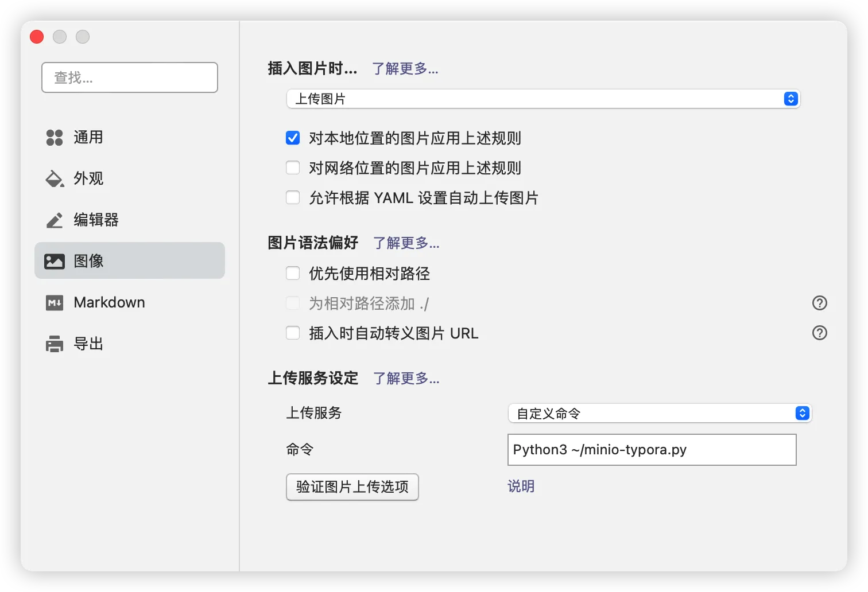Click the Export (导出) printer icon

pos(55,344)
